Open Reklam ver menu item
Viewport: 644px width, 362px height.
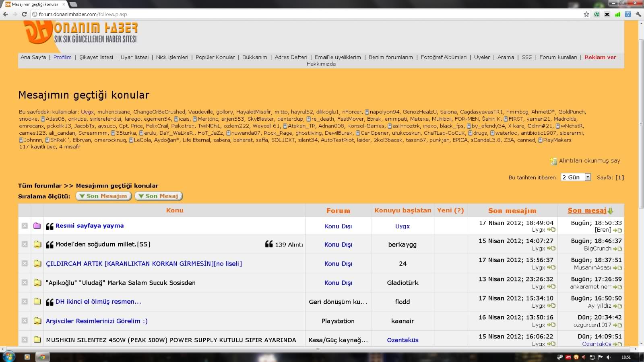coord(600,57)
